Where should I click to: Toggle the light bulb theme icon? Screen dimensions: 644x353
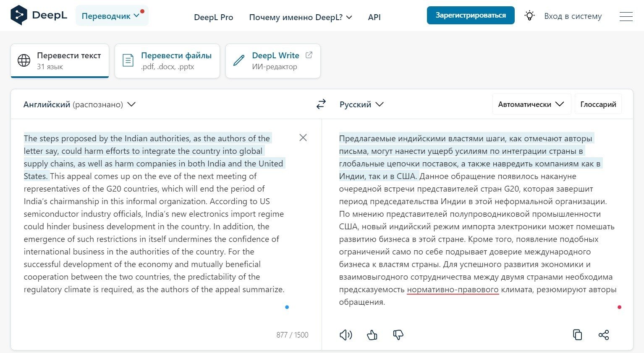(x=530, y=16)
